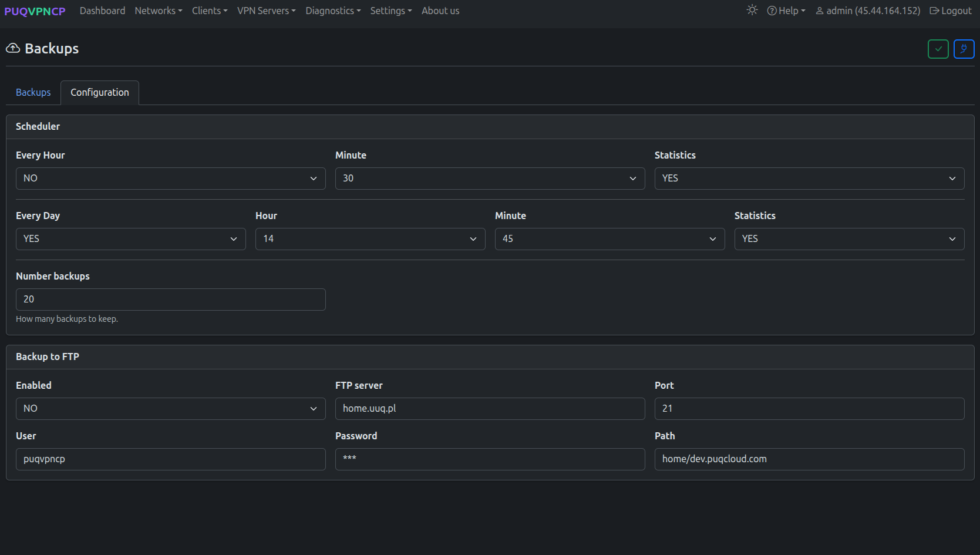The image size is (980, 555).
Task: Click the User input field
Action: click(x=171, y=459)
